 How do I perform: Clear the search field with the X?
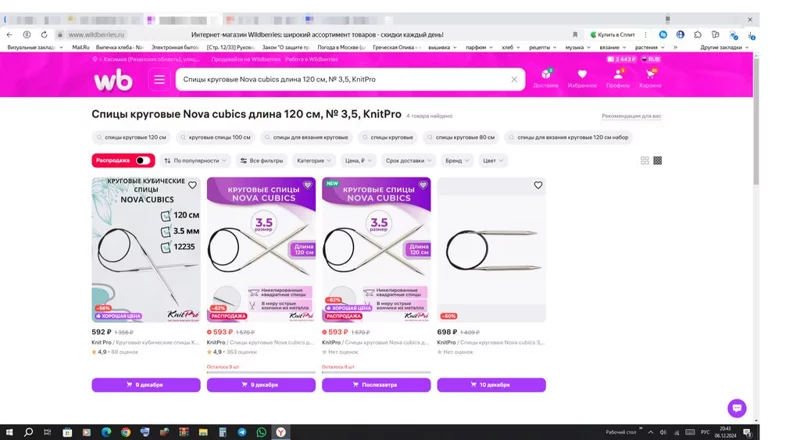pyautogui.click(x=514, y=79)
